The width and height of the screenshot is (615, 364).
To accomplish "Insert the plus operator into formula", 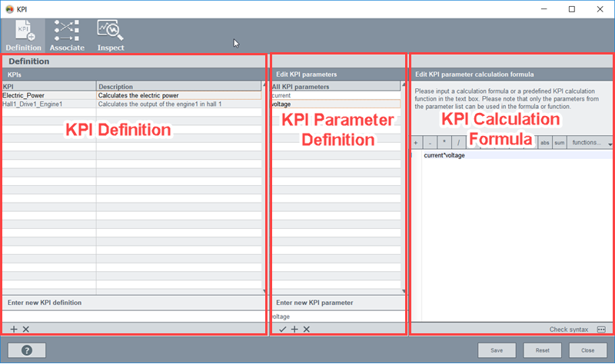I will [416, 143].
